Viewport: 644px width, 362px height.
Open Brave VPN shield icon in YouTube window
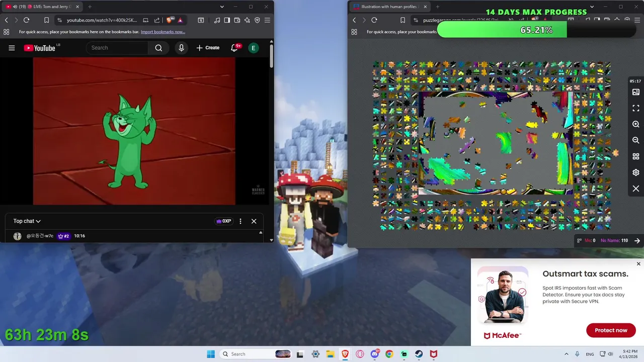coord(257,20)
